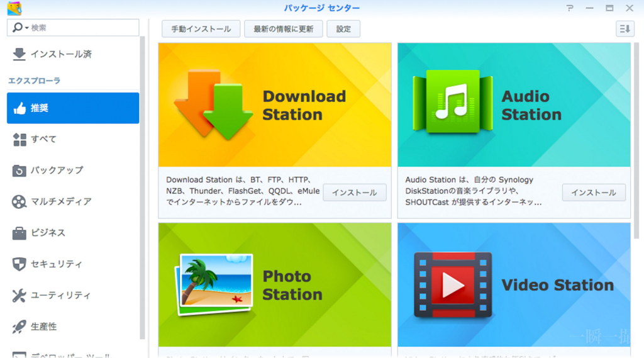Image resolution: width=644 pixels, height=358 pixels.
Task: Click the backup icon in sidebar
Action: pyautogui.click(x=19, y=171)
